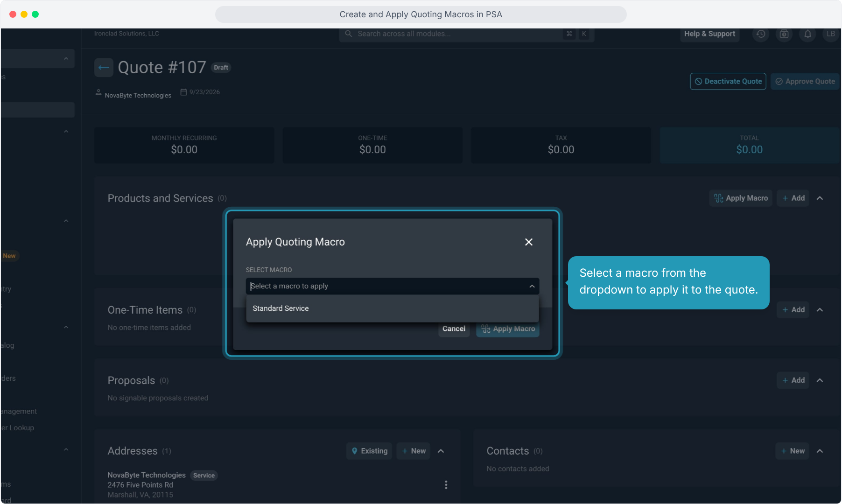Screen dimensions: 842x504
Task: Go back using the arrow beside Quote #107
Action: [x=104, y=68]
